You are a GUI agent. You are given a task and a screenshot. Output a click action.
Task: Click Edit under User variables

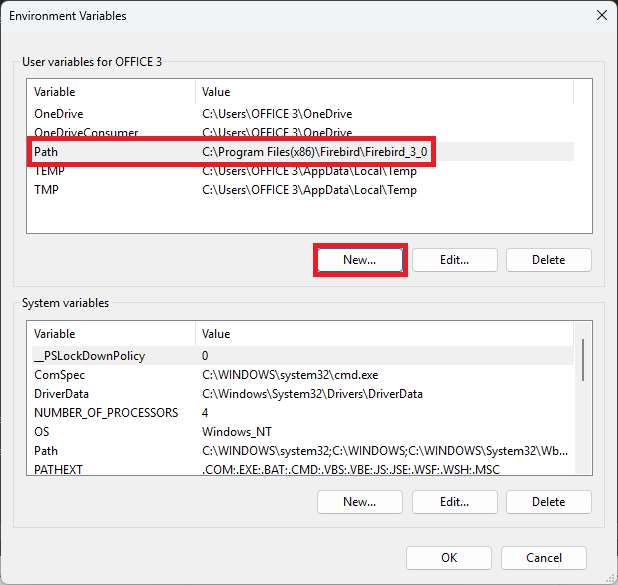[x=454, y=260]
